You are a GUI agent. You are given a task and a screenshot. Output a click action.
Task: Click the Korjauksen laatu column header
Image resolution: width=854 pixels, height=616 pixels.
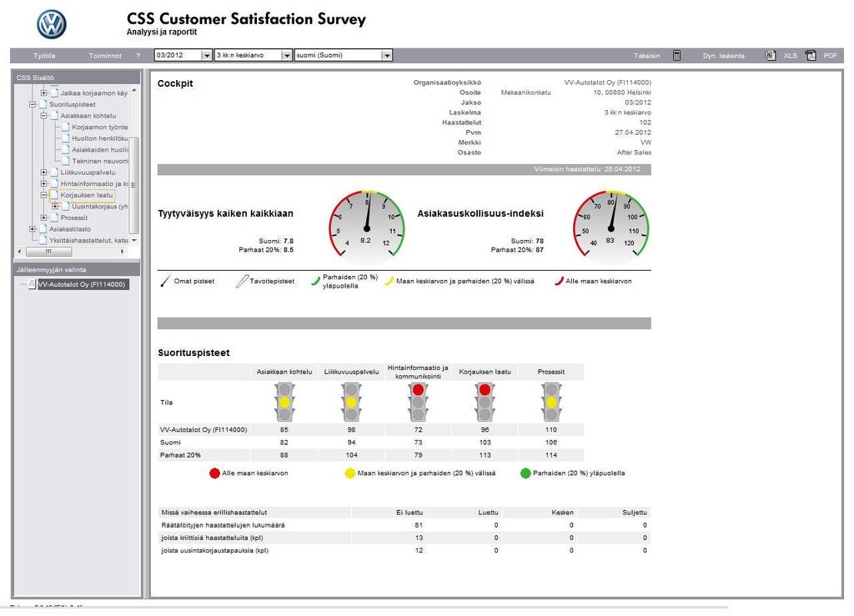485,372
